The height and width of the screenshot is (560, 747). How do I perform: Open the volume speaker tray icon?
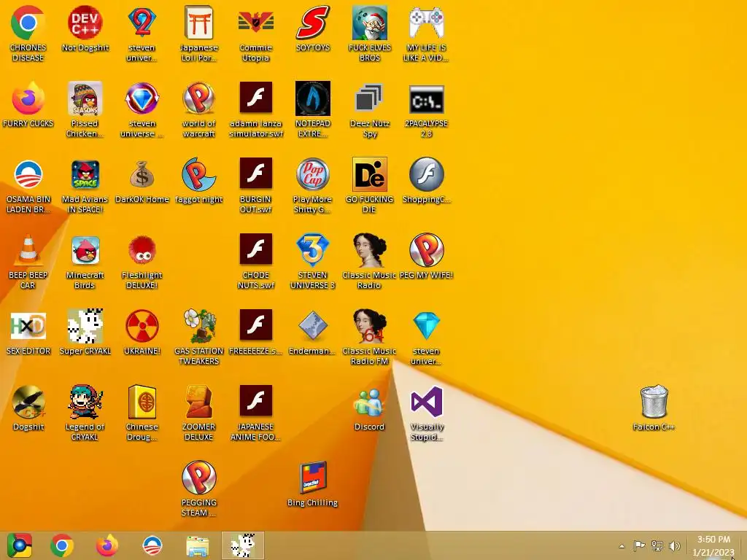click(675, 545)
